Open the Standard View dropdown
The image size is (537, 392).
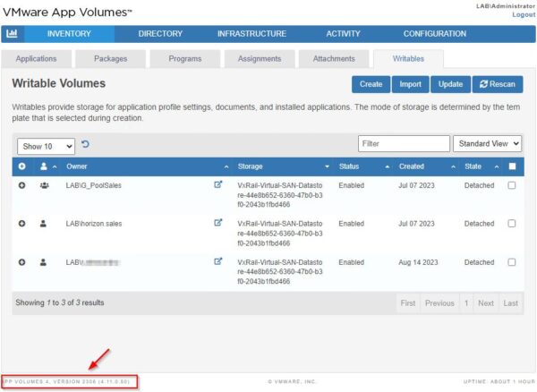[x=487, y=144]
